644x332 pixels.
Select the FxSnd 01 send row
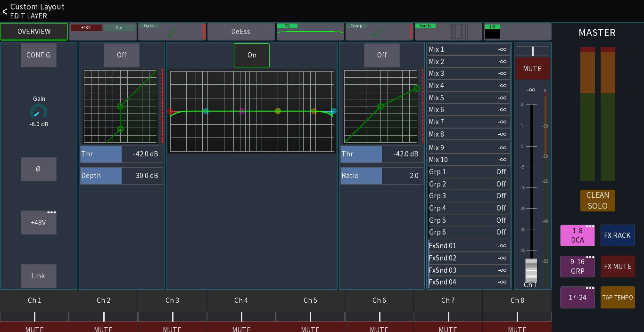click(469, 246)
